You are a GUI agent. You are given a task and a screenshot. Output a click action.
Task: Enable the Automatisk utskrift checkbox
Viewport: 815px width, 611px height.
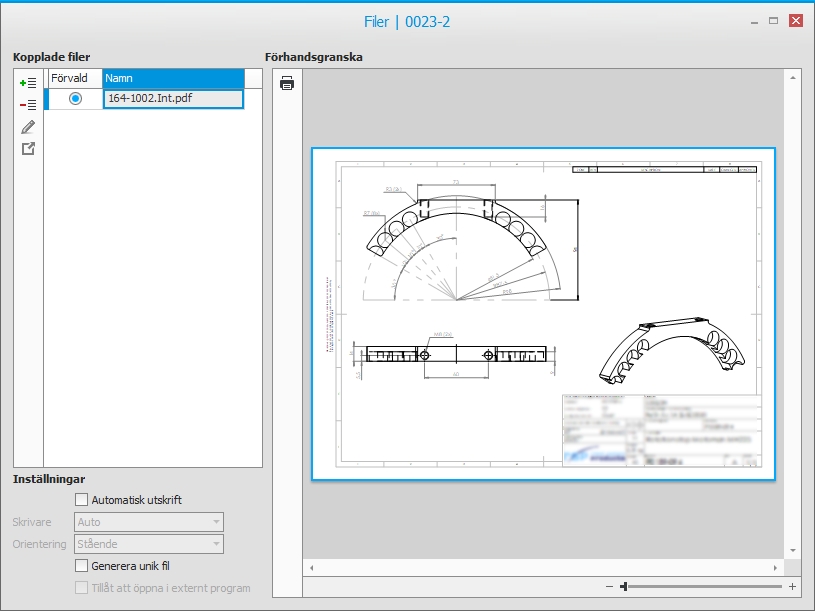click(82, 500)
